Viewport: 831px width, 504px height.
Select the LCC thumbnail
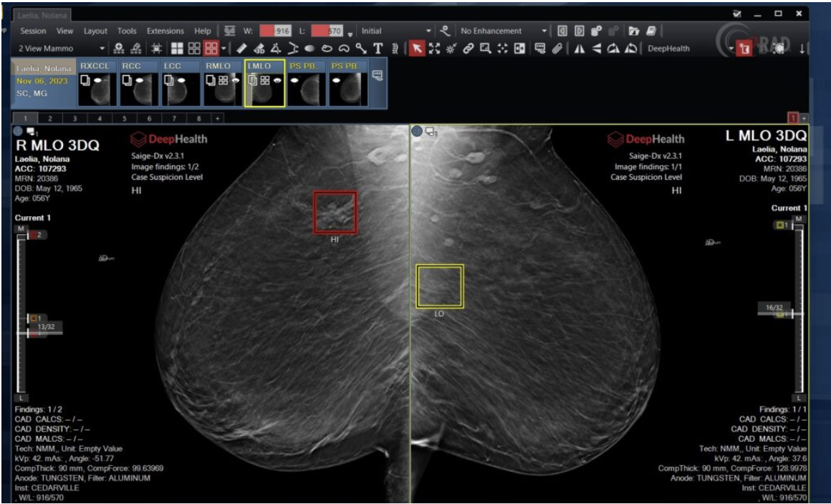pos(181,83)
